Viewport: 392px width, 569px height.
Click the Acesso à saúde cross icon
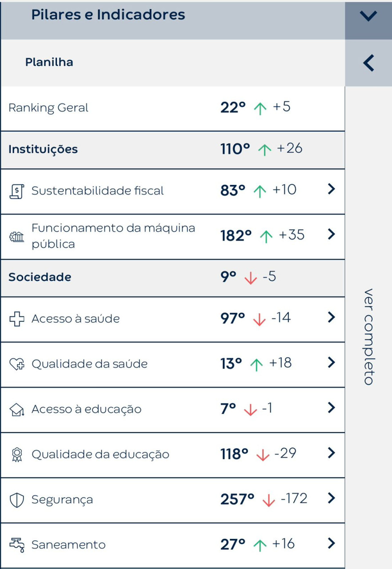click(x=17, y=319)
